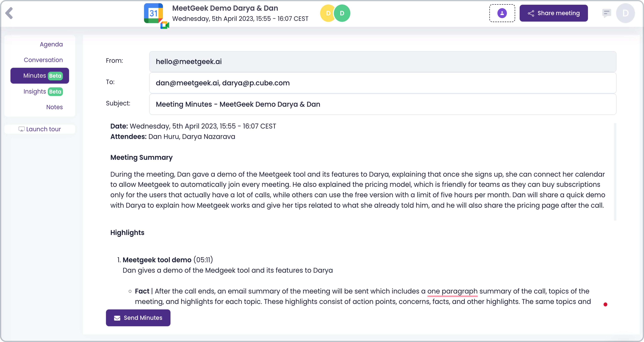644x342 pixels.
Task: Open your profile avatar top right
Action: (x=626, y=13)
